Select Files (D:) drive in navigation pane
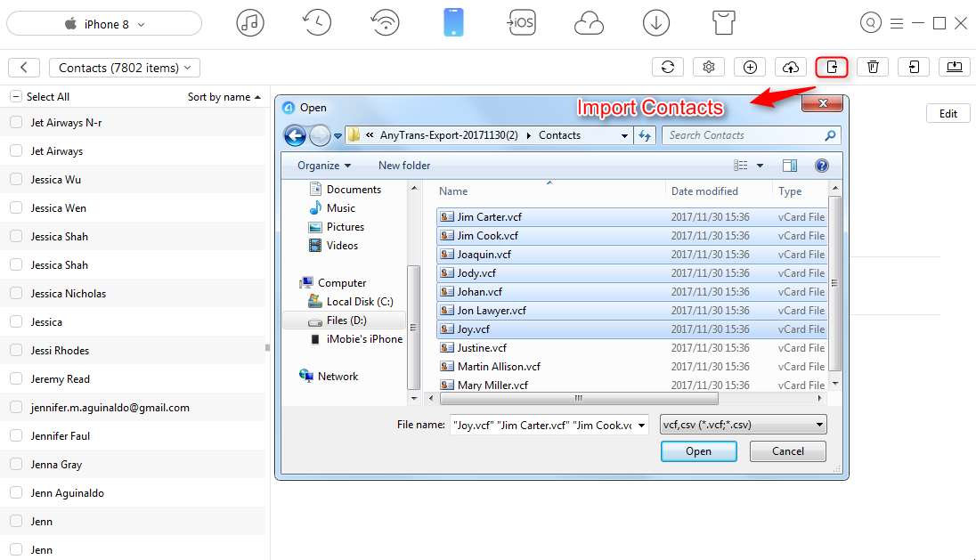The width and height of the screenshot is (976, 560). (x=345, y=321)
